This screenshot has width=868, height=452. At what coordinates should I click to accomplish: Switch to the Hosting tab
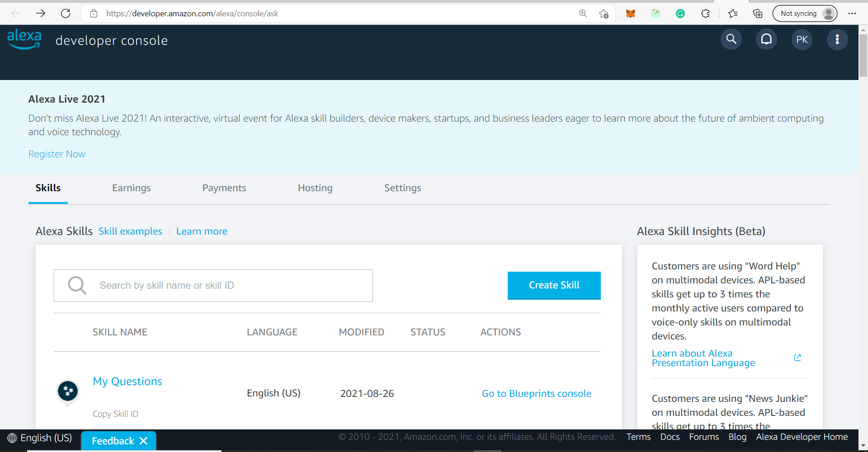click(x=315, y=188)
